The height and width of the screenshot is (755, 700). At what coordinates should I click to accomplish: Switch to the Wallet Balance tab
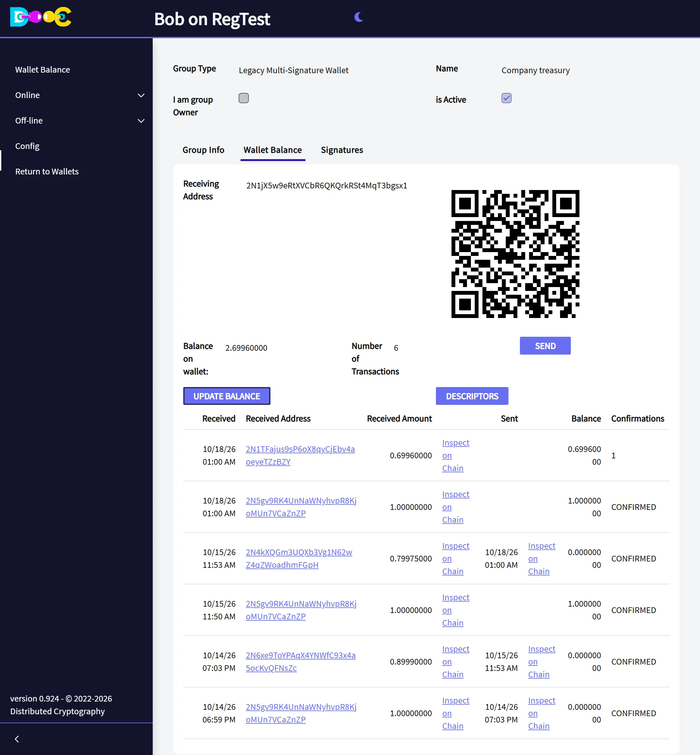tap(273, 150)
